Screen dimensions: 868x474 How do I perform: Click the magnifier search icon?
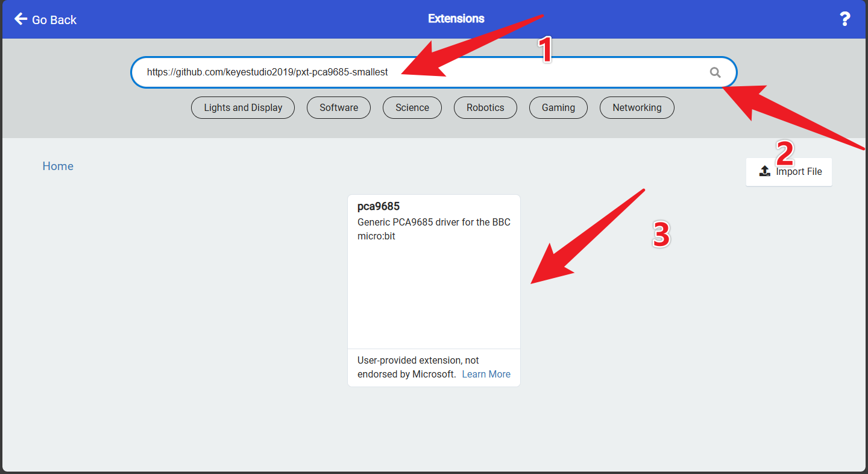[x=715, y=72]
